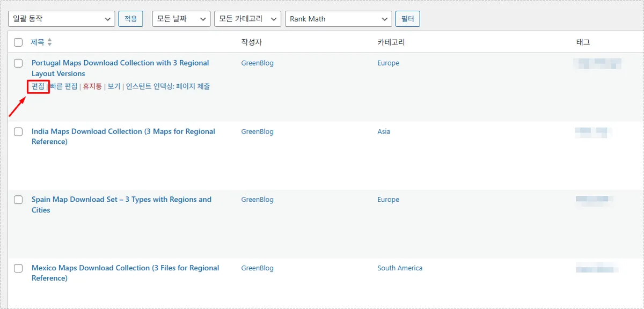Click the sort arrows beside 제목 header

coord(50,42)
